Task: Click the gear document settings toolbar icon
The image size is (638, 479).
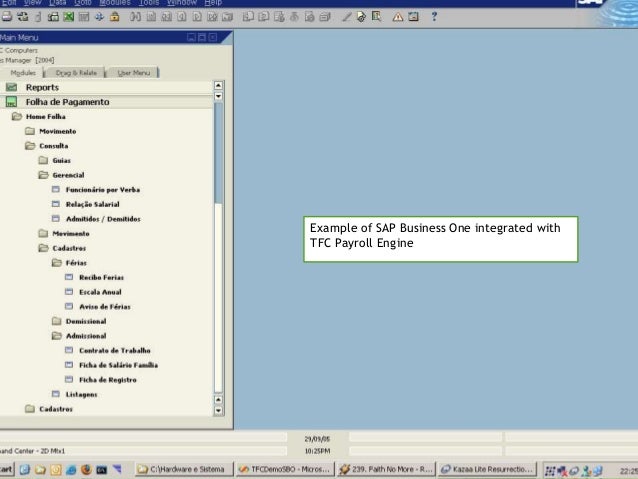Action: 361,17
